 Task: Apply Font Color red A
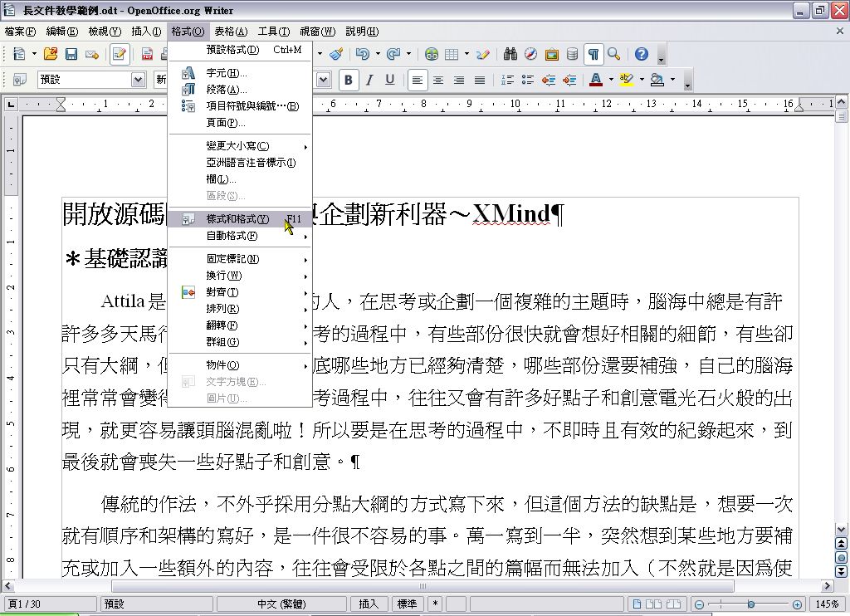(x=596, y=80)
